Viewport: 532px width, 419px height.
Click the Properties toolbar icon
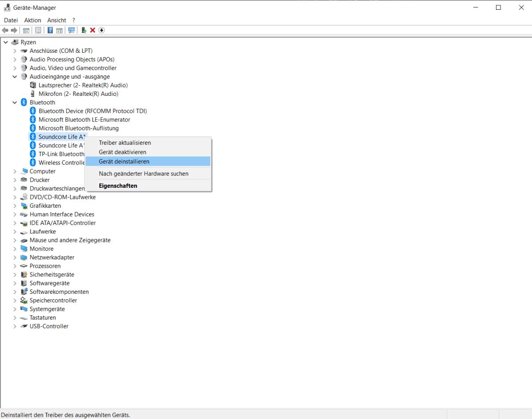[38, 30]
